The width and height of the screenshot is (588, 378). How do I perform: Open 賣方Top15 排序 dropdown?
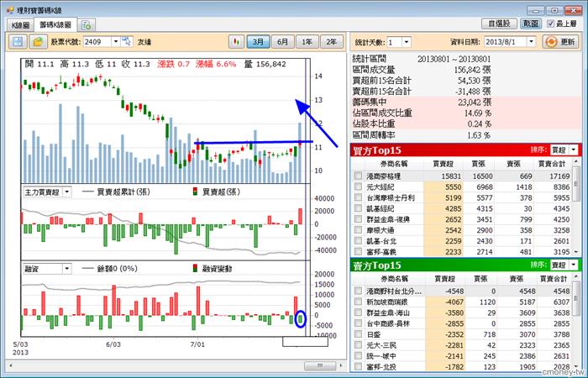point(574,265)
